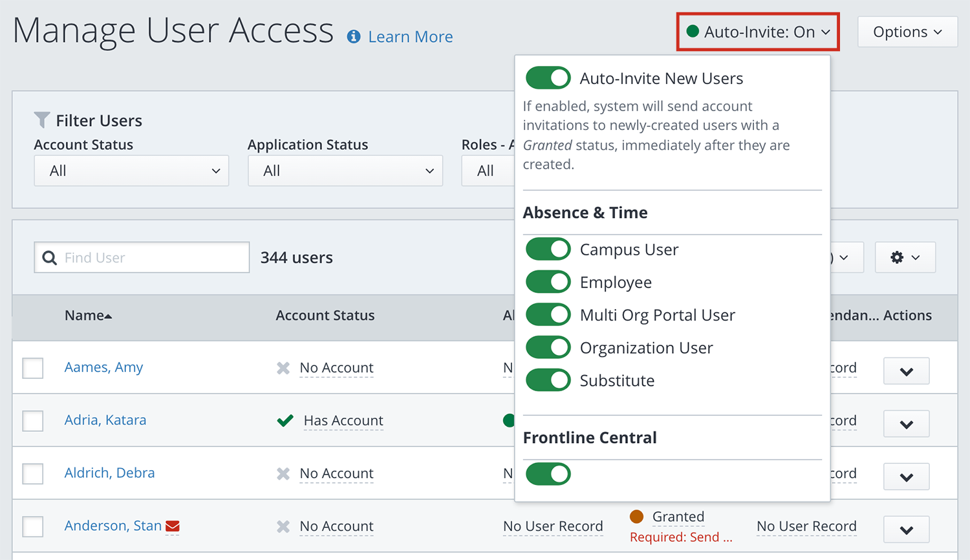Viewport: 970px width, 560px height.
Task: Click the green checkmark for Adria, Katara
Action: [x=285, y=421]
